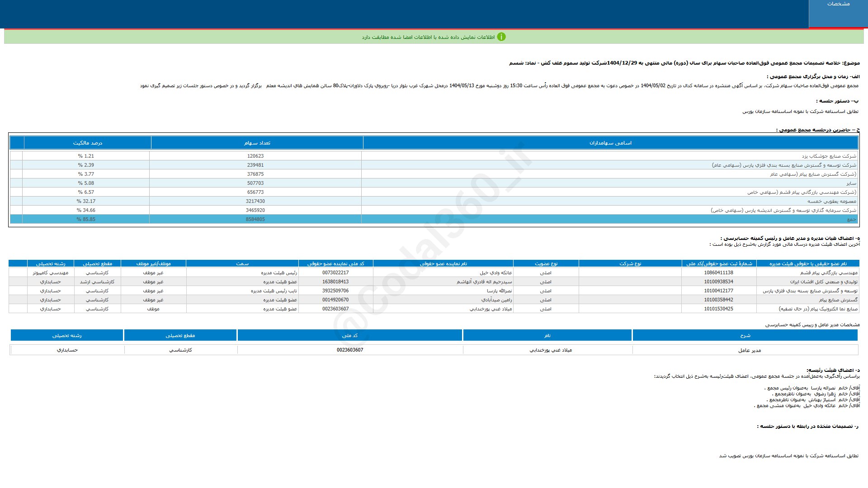
Task: Click the نام نماینده عضو حقوقی column header
Action: 443,263
